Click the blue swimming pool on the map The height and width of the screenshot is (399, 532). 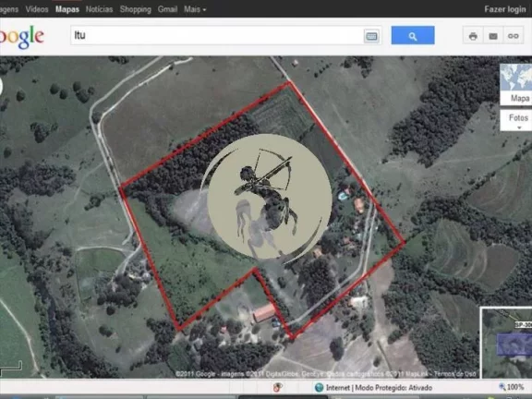coord(343,196)
